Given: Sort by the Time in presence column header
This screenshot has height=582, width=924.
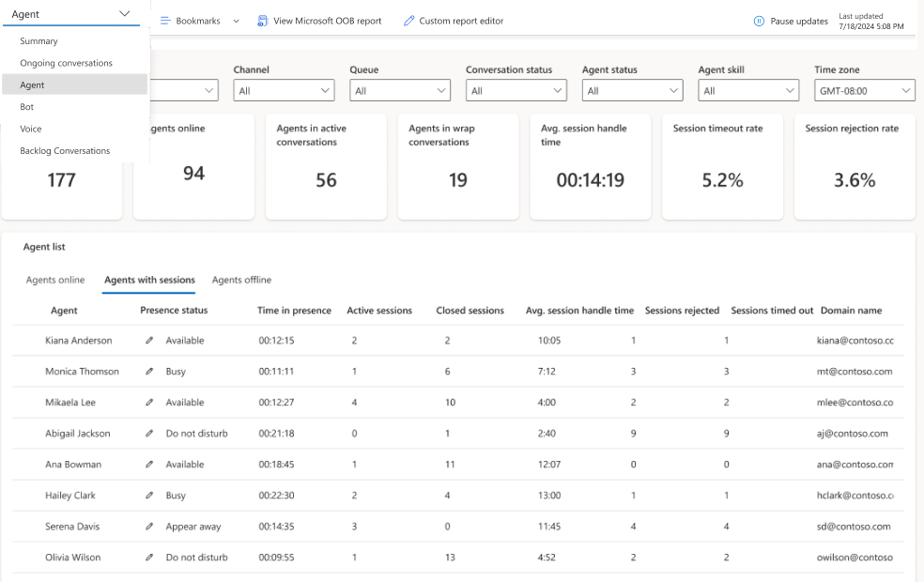Looking at the screenshot, I should (294, 311).
